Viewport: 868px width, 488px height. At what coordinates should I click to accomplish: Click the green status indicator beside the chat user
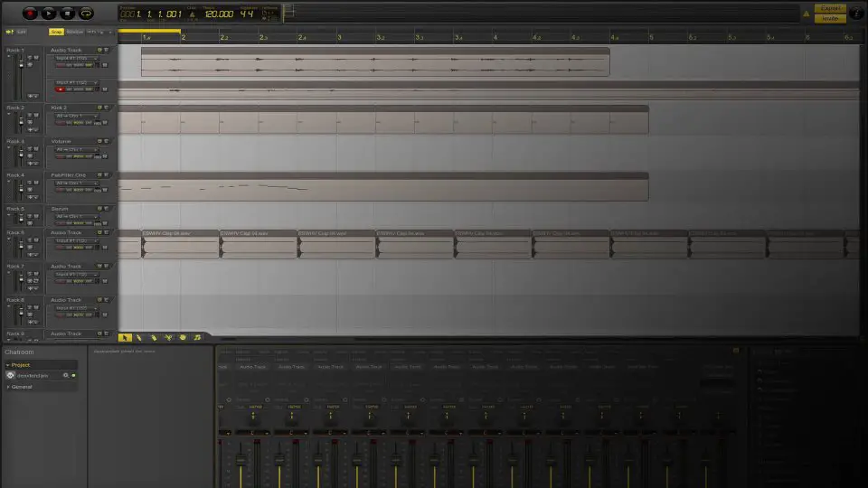(x=73, y=376)
